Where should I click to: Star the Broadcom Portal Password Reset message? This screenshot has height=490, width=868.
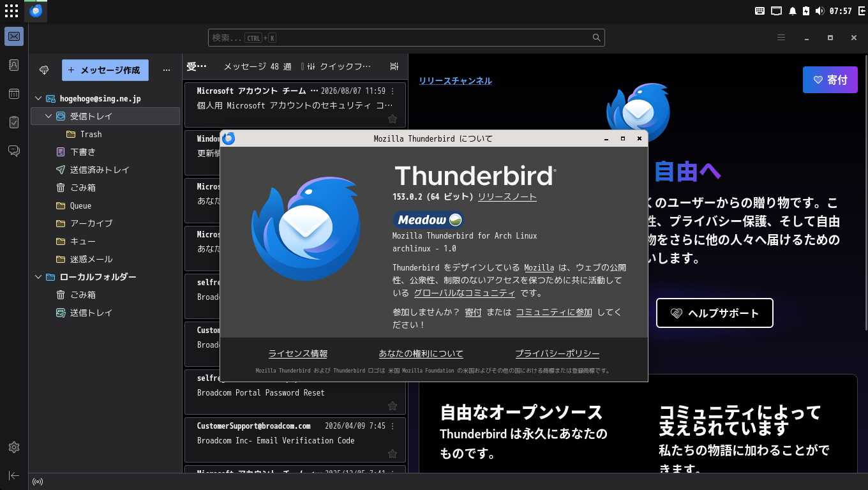[393, 406]
